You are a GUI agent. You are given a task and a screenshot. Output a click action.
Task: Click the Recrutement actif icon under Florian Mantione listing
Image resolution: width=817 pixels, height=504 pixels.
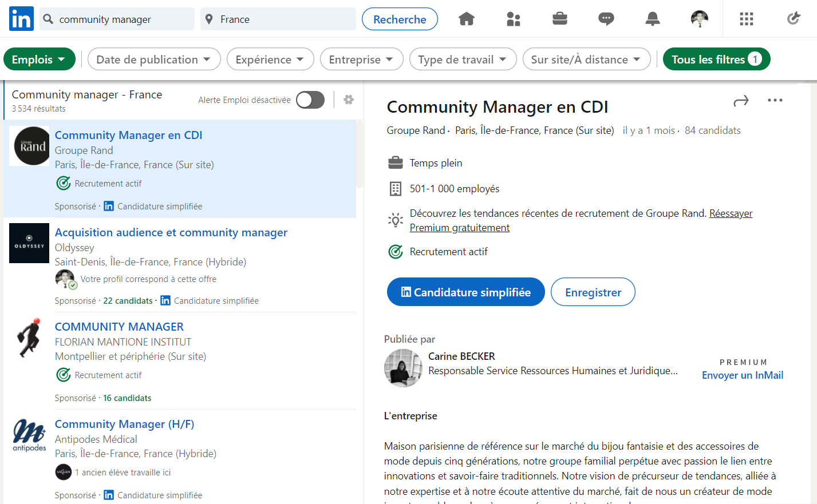pos(64,375)
